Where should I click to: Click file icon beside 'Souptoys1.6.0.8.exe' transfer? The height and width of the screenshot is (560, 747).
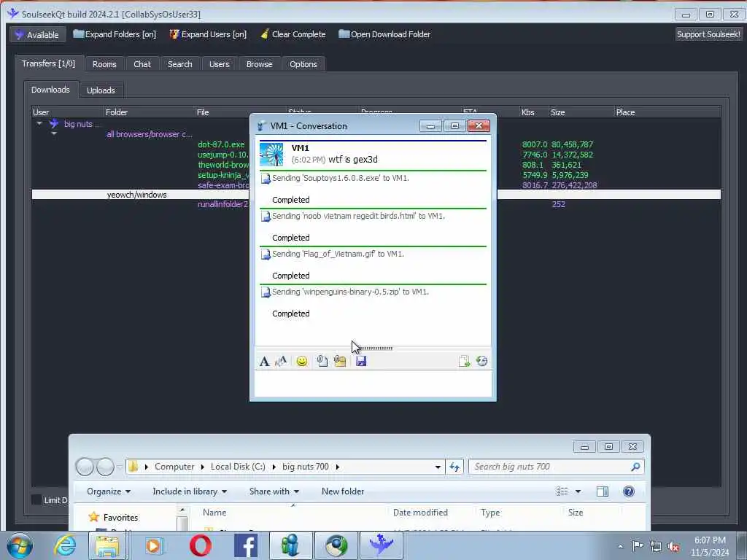point(266,179)
